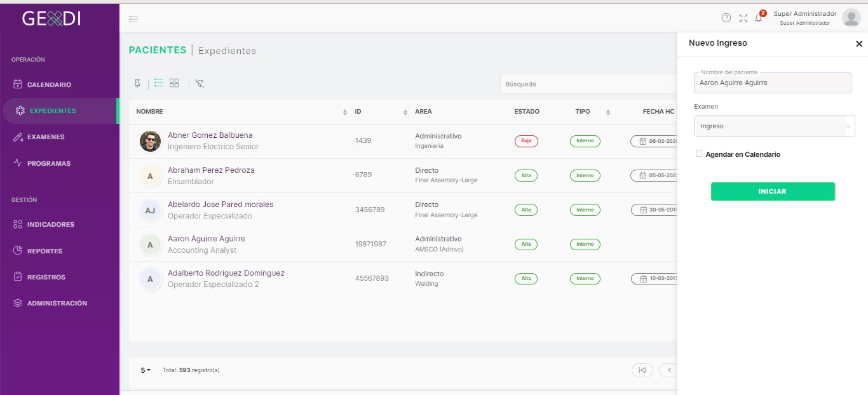Sort by the NOMBRE column arrows
The width and height of the screenshot is (868, 395).
(x=345, y=112)
